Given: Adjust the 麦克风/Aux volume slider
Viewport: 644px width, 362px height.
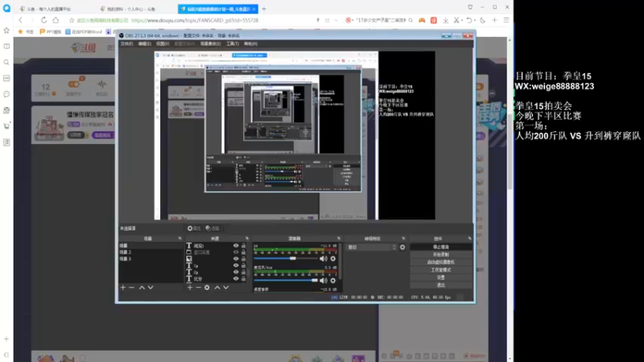Looking at the screenshot, I should pos(286,281).
